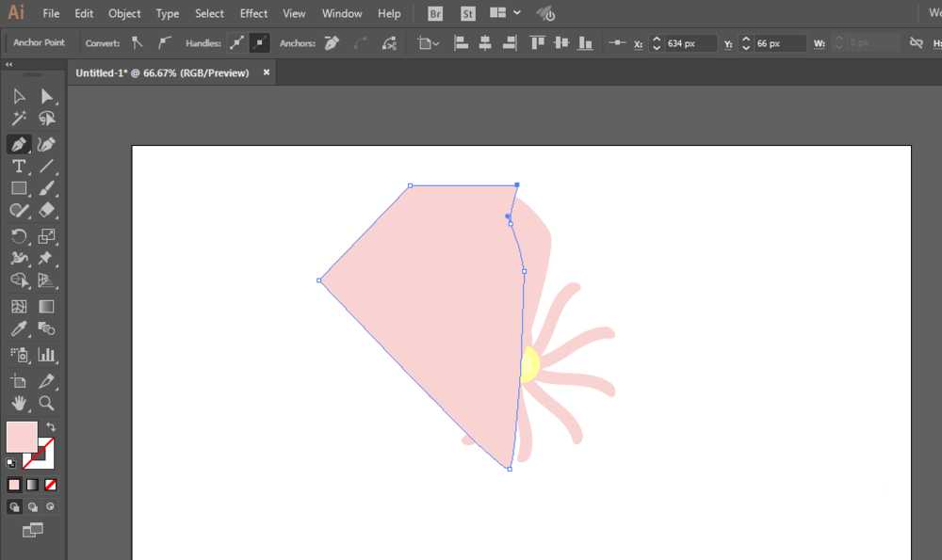This screenshot has width=942, height=560.
Task: Activate the Direct Selection tool
Action: coord(46,96)
